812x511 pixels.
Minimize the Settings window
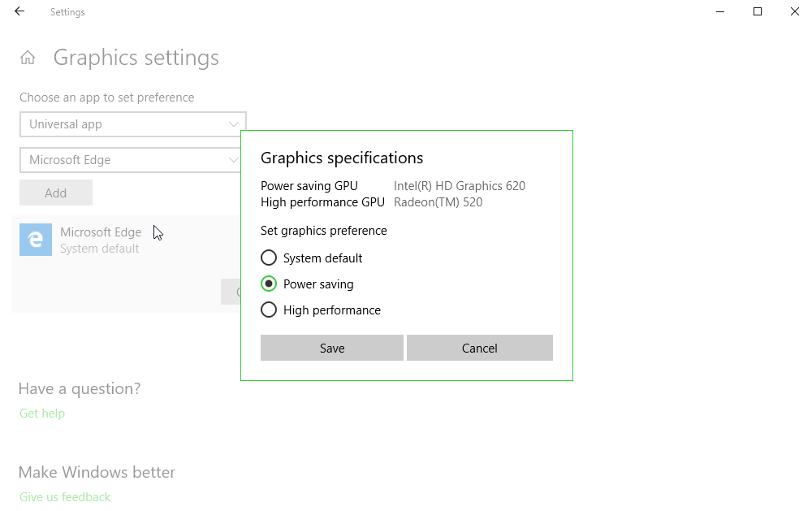(x=720, y=11)
